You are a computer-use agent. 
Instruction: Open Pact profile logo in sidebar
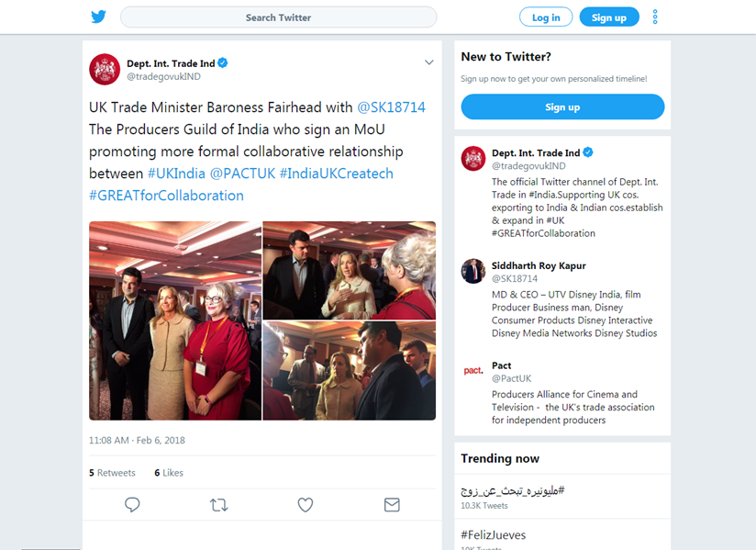pyautogui.click(x=473, y=371)
